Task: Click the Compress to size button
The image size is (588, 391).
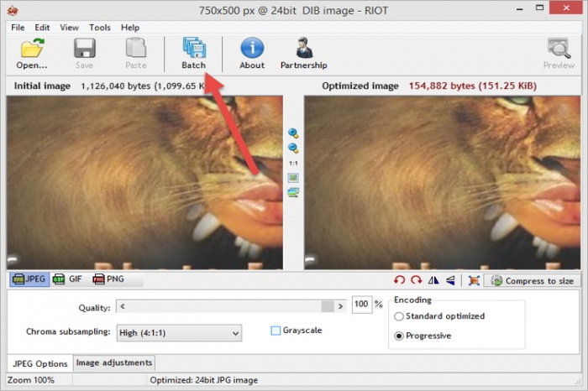Action: (532, 280)
